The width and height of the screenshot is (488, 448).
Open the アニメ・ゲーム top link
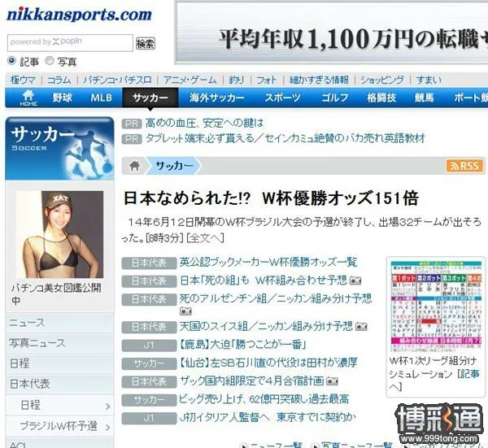[190, 80]
